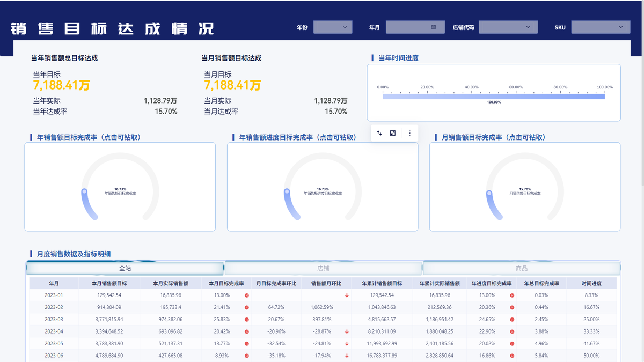The height and width of the screenshot is (362, 644).
Task: Click the 2023-01 row month cell
Action: point(54,295)
